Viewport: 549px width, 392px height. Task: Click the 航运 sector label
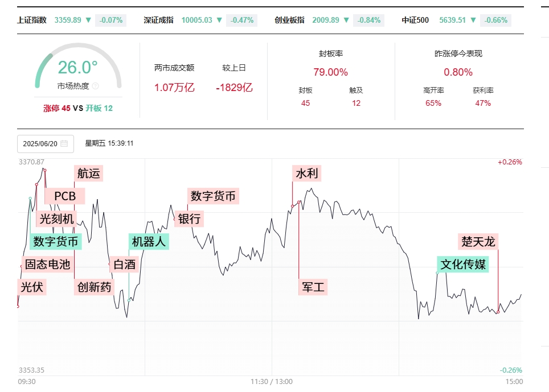tap(89, 174)
